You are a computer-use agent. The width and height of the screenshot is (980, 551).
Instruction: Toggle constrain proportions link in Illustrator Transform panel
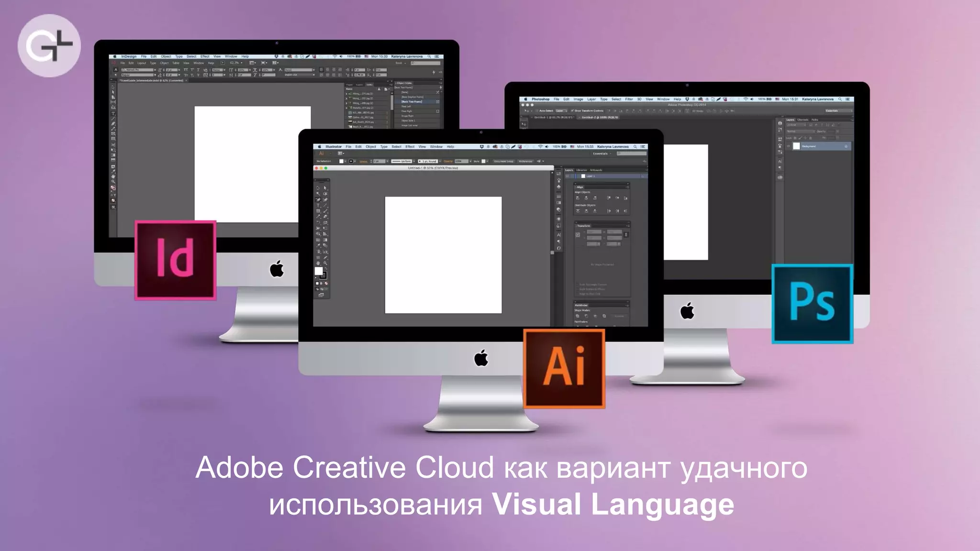tap(626, 235)
